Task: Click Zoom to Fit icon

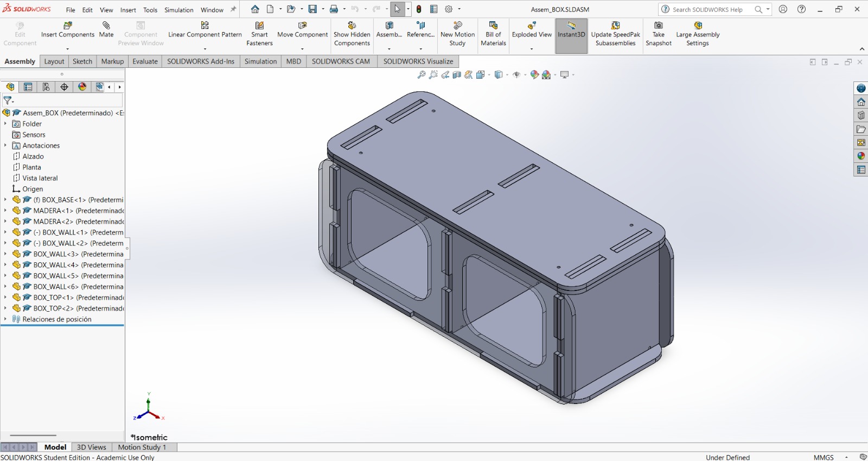Action: coord(421,75)
